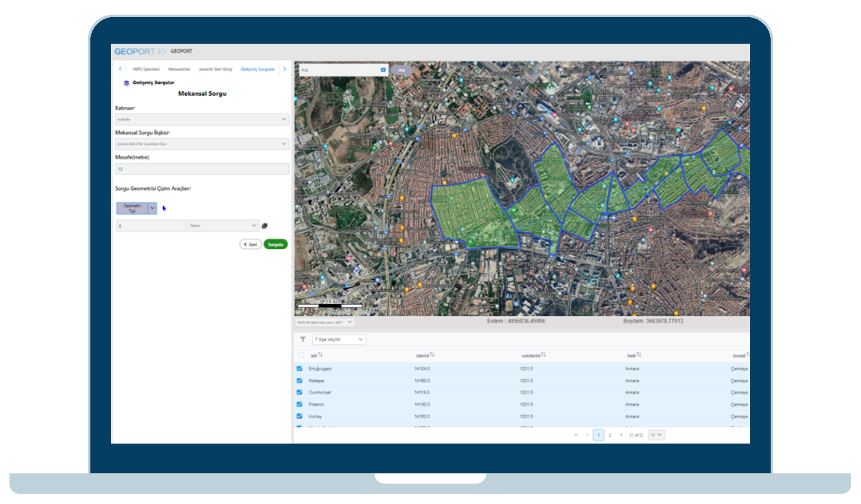The image size is (861, 504).
Task: Click the Geri back button
Action: [x=251, y=244]
